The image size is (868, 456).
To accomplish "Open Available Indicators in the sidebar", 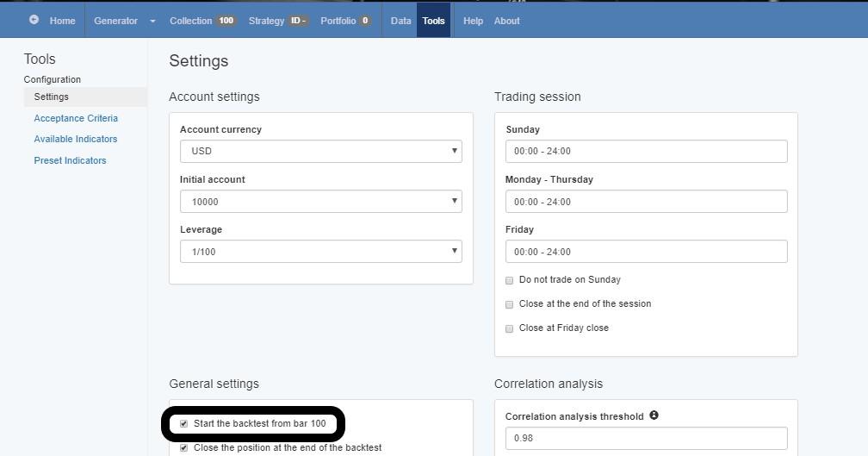I will click(x=75, y=139).
